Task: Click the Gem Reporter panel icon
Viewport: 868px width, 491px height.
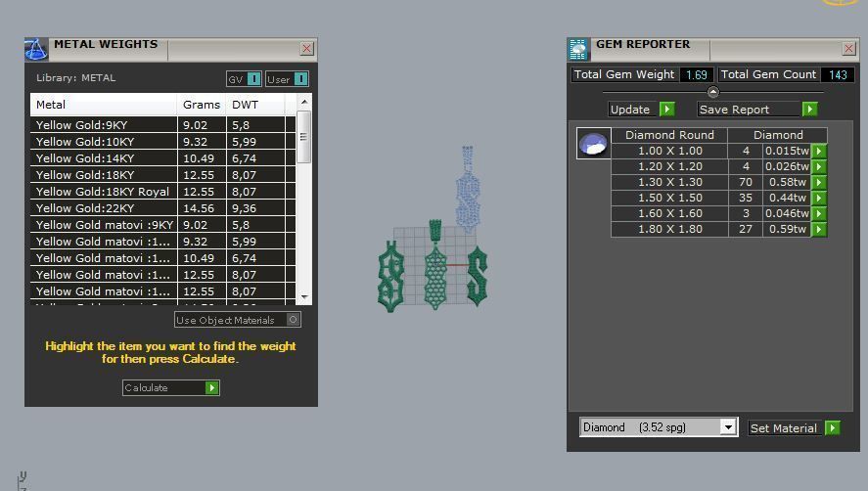Action: point(578,49)
